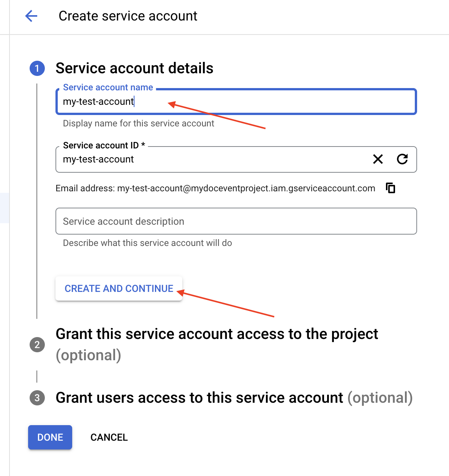Click the Create service account page title

pyautogui.click(x=128, y=16)
